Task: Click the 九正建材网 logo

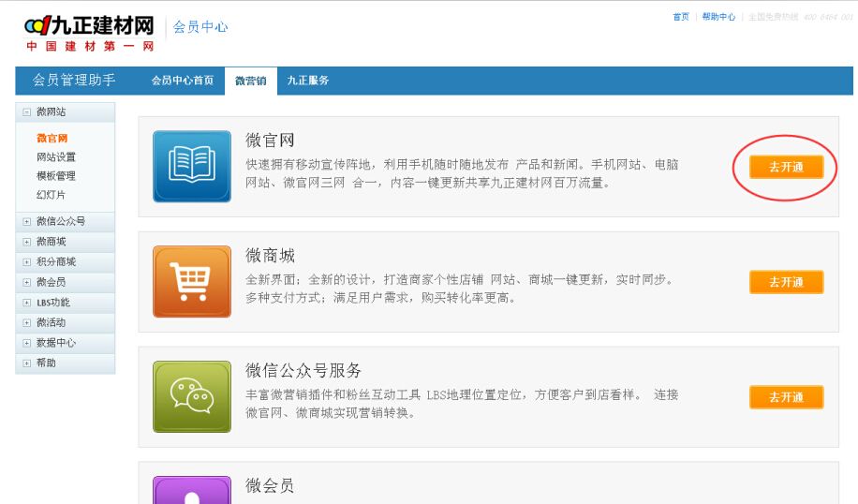Action: click(89, 34)
